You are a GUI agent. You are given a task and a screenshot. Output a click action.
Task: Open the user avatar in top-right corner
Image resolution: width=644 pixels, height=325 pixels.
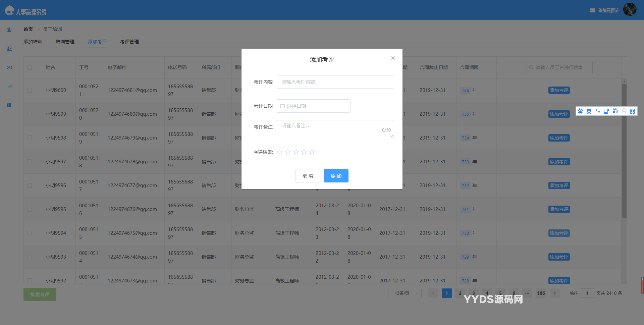tap(630, 9)
